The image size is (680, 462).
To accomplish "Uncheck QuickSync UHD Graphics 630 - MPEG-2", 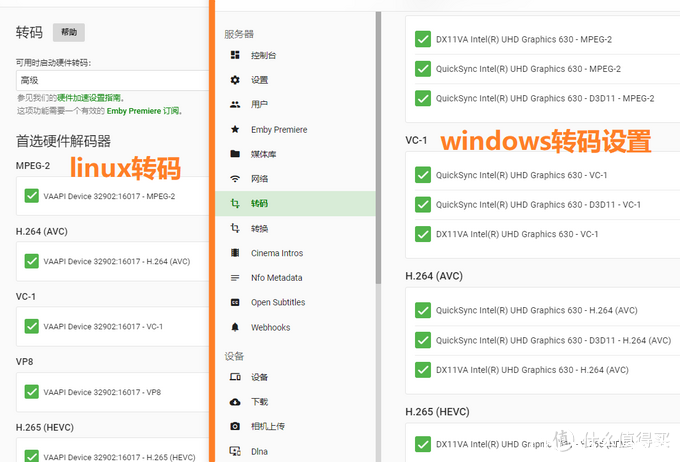I will pos(423,69).
